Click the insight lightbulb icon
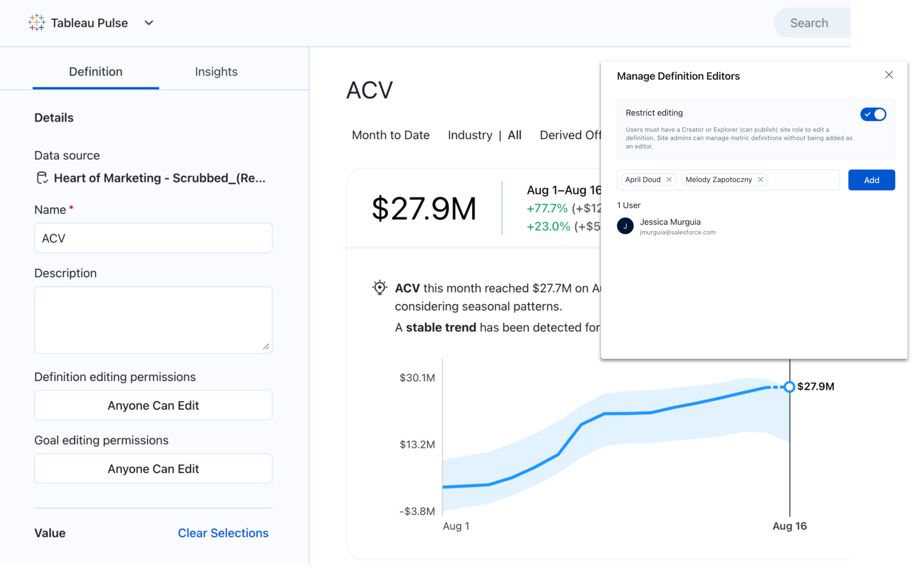Viewport: 924px width, 571px height. coord(380,288)
